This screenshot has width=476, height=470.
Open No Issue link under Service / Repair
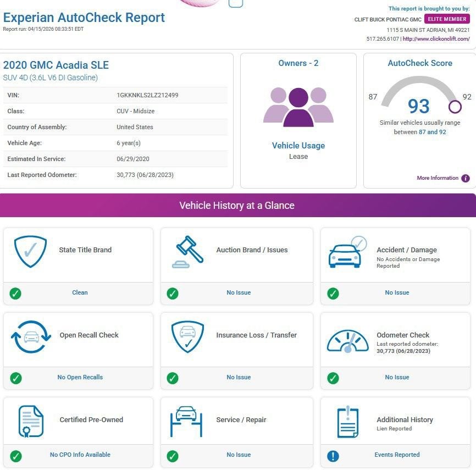239,455
